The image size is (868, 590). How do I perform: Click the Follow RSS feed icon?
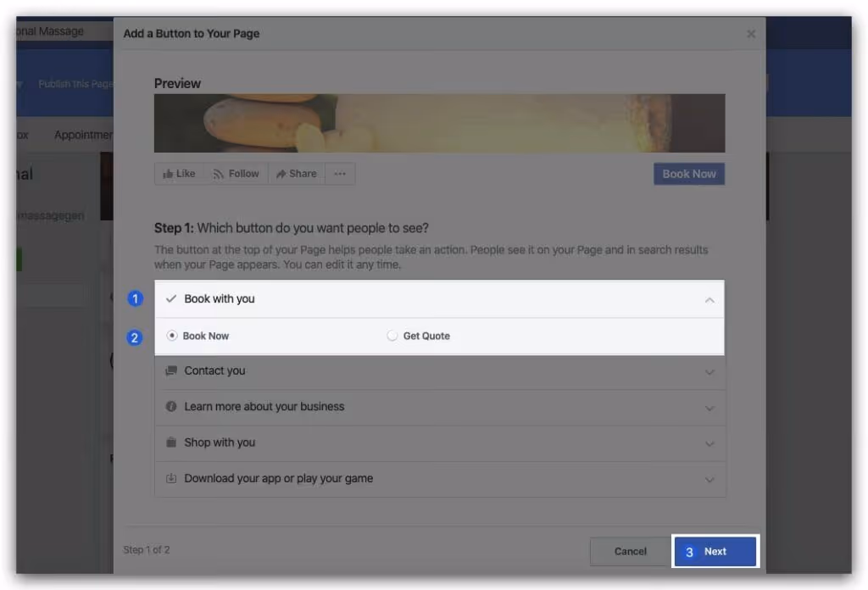click(219, 174)
